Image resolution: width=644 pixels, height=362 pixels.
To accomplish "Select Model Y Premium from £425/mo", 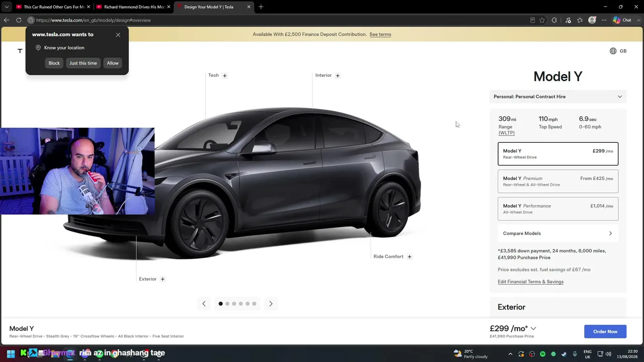I will coord(558,182).
